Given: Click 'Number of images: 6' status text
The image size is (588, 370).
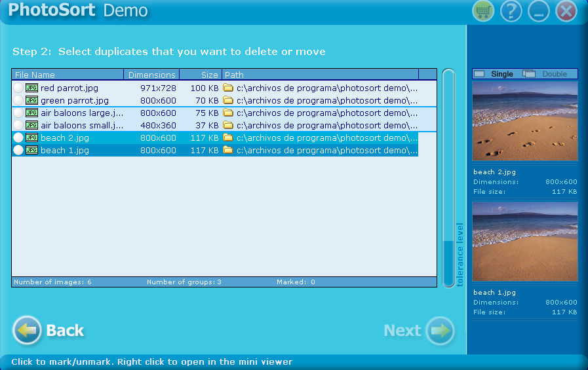Looking at the screenshot, I should [52, 282].
